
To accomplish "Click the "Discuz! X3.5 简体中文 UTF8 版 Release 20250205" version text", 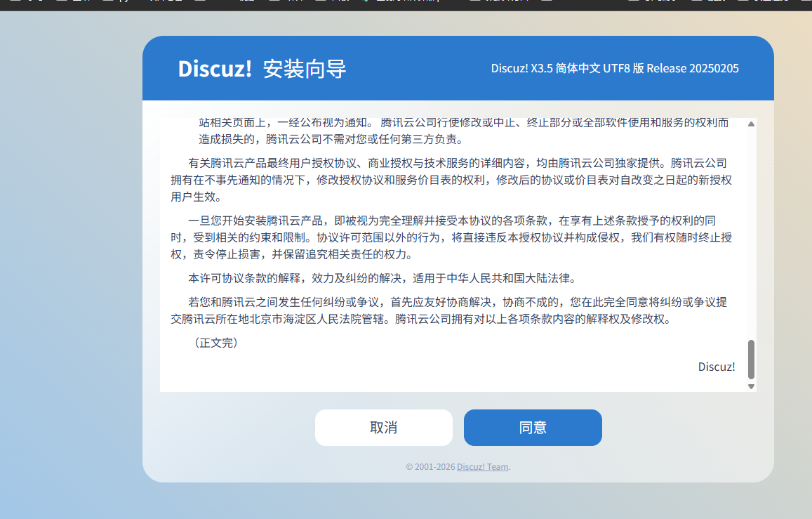I will pyautogui.click(x=615, y=68).
